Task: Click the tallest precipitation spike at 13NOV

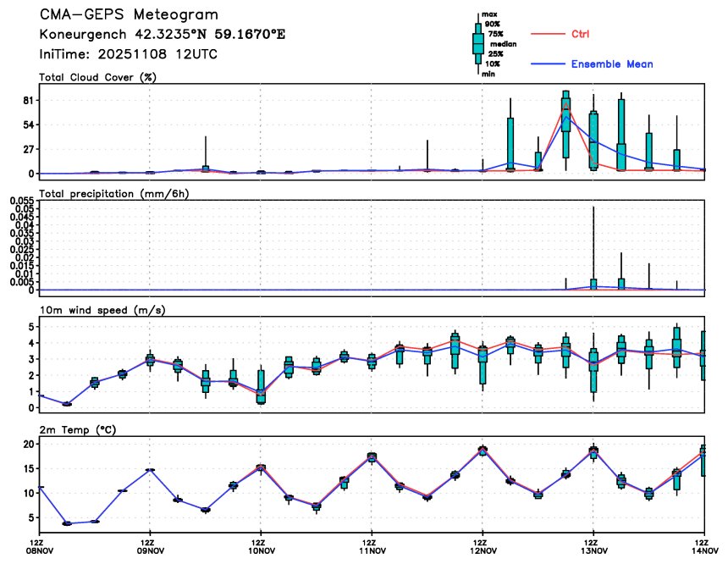Action: click(593, 248)
